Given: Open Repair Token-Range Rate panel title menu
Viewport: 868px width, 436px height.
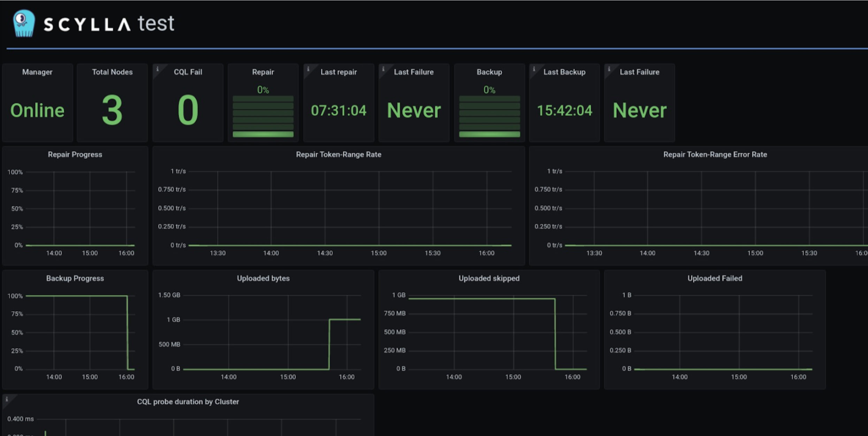Looking at the screenshot, I should 338,154.
